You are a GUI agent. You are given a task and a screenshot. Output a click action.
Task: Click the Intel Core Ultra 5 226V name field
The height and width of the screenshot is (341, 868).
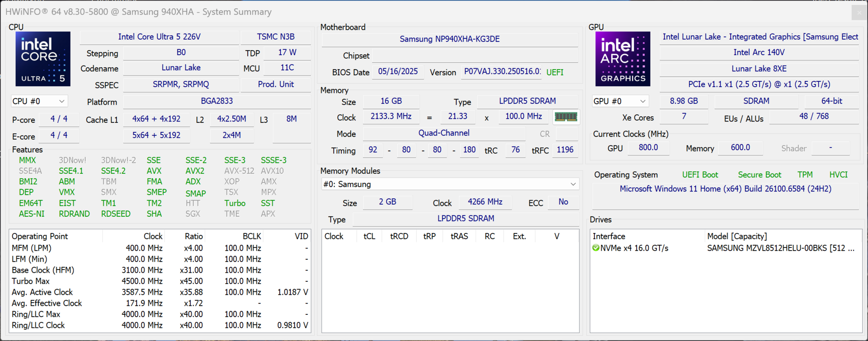[x=159, y=37]
